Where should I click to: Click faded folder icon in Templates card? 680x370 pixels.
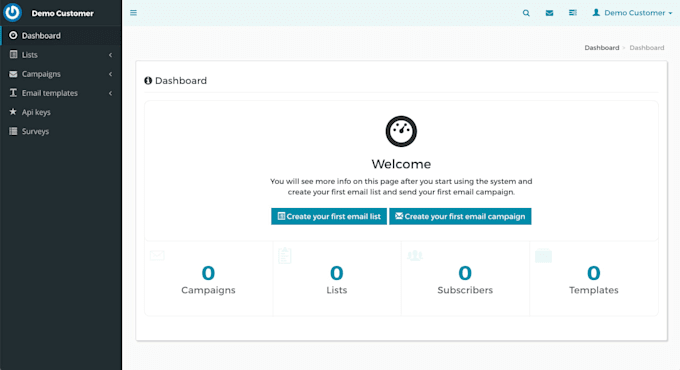pyautogui.click(x=543, y=255)
